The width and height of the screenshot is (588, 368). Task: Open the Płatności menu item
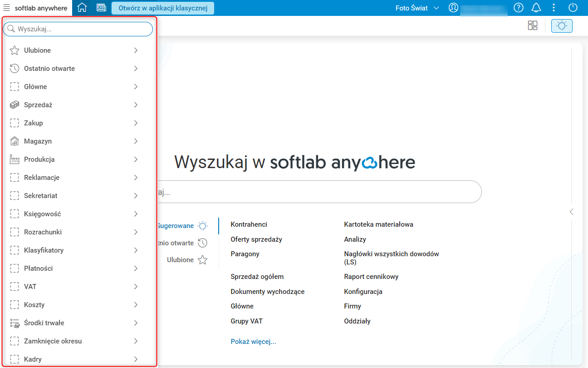[x=74, y=269]
